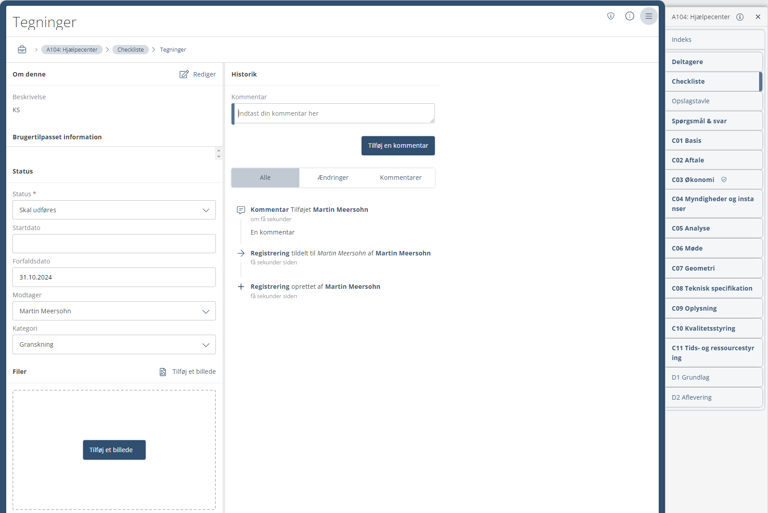Image resolution: width=768 pixels, height=513 pixels.
Task: Switch to the Kommentarer tab
Action: tap(400, 178)
